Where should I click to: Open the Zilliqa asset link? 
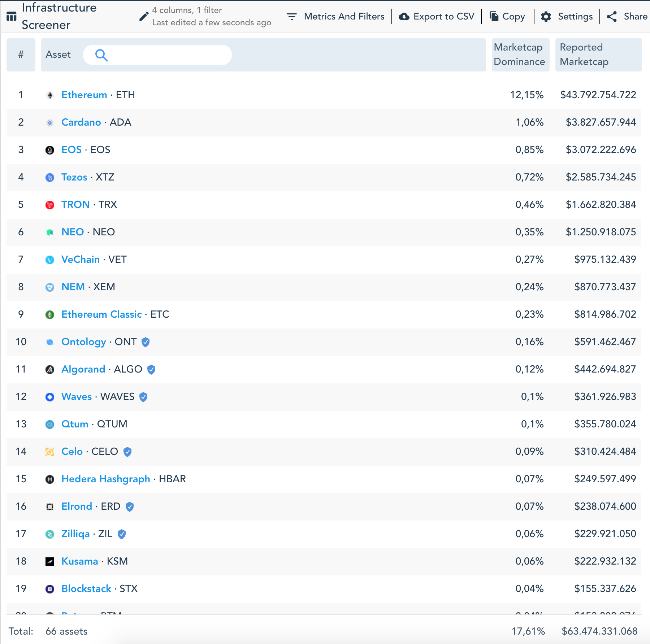pos(75,534)
